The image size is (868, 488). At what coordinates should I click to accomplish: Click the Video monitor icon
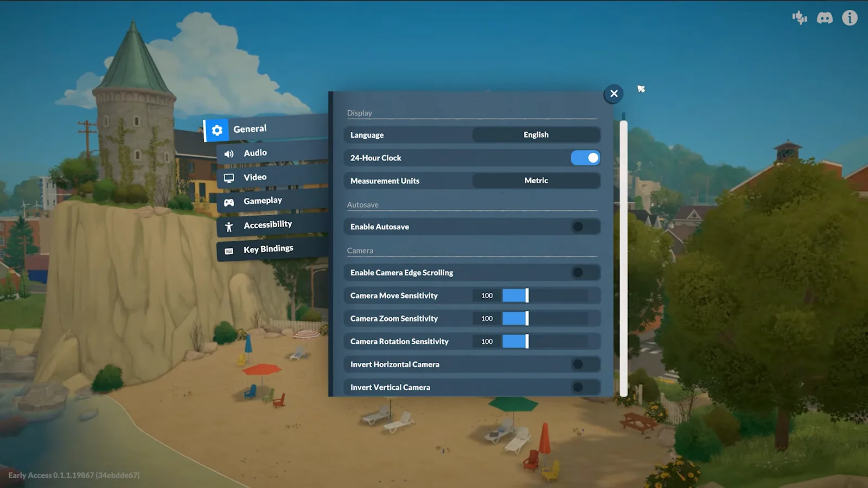(x=229, y=178)
